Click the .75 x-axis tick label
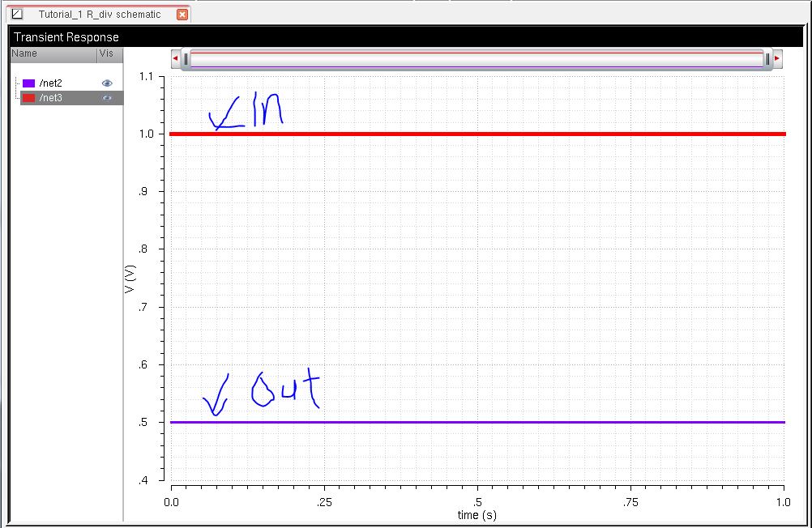Screen dimensions: 812x528 (x=630, y=502)
